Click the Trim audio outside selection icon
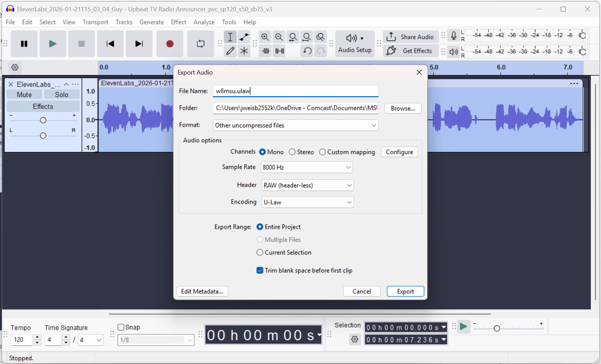Viewport: 601px width, 364px height. click(266, 51)
